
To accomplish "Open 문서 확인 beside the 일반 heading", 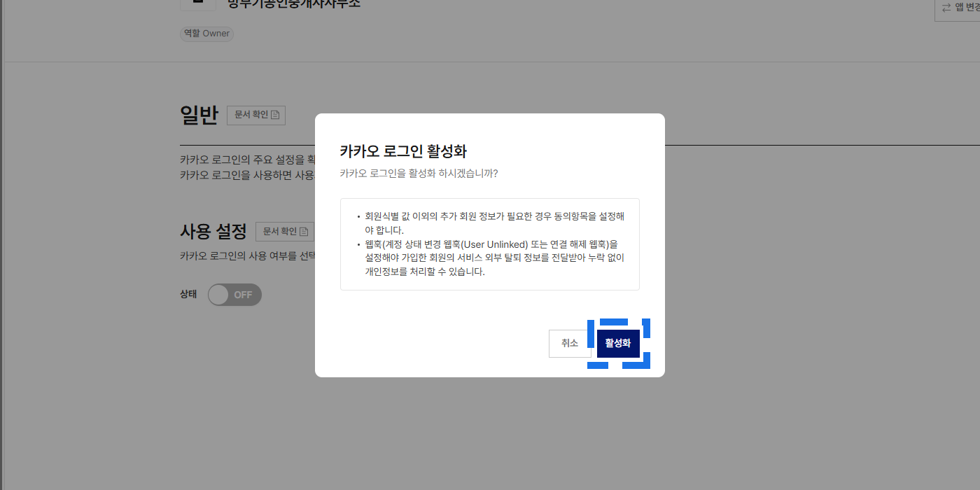I will [x=255, y=115].
